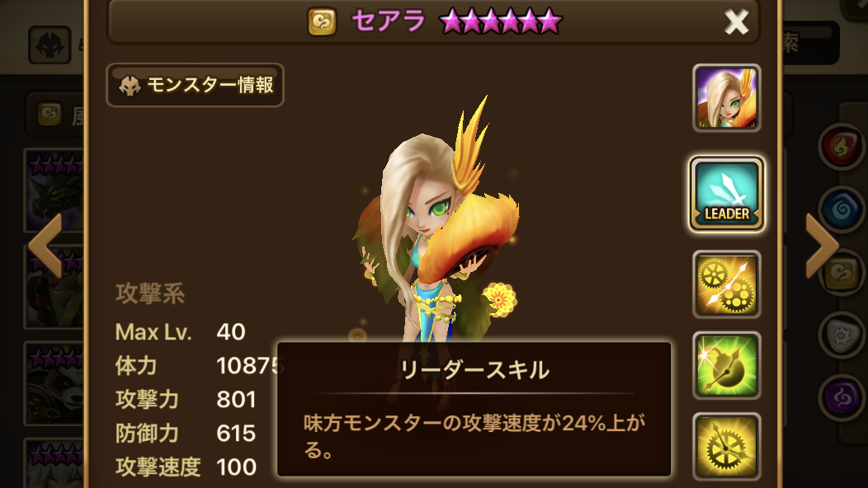Tap the crossed gears first skill icon
This screenshot has width=868, height=488.
click(726, 284)
